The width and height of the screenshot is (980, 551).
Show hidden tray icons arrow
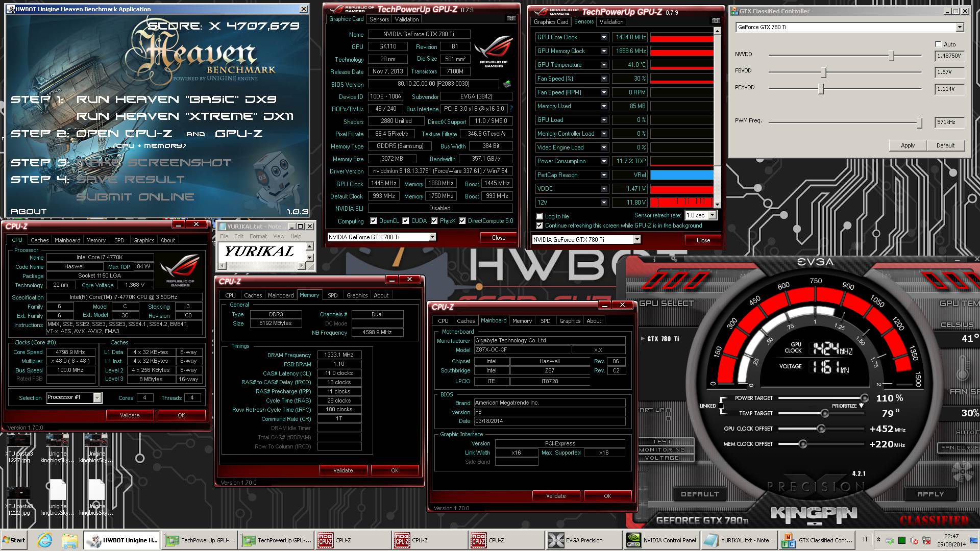[x=878, y=540]
